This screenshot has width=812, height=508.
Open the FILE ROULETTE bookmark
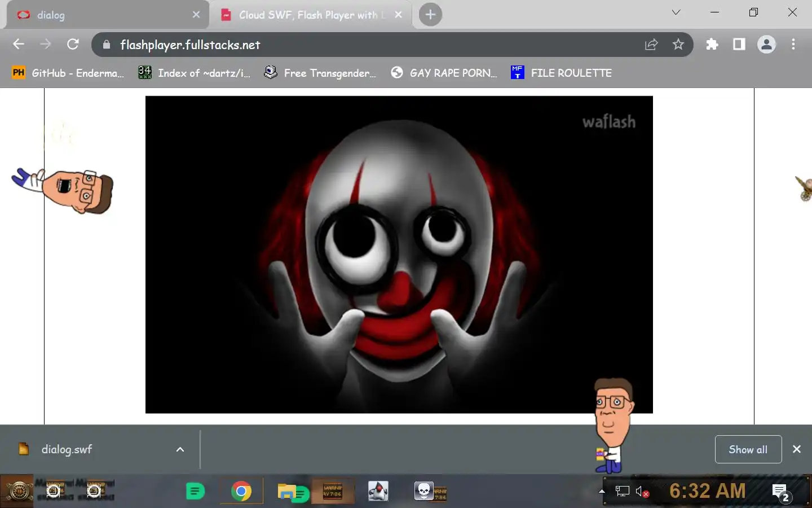click(x=562, y=73)
